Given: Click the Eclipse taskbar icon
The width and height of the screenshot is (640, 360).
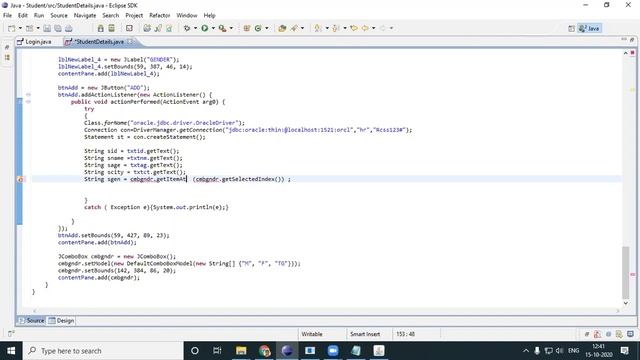Looking at the screenshot, I should 287,351.
